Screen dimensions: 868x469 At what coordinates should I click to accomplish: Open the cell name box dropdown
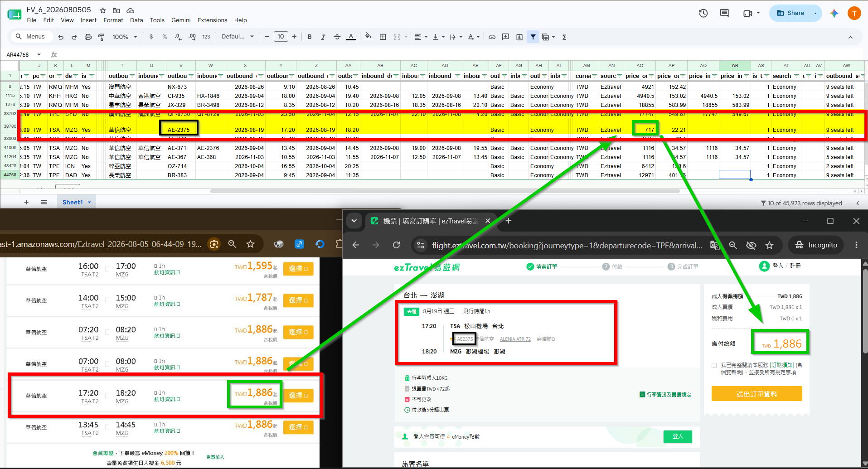pyautogui.click(x=39, y=55)
